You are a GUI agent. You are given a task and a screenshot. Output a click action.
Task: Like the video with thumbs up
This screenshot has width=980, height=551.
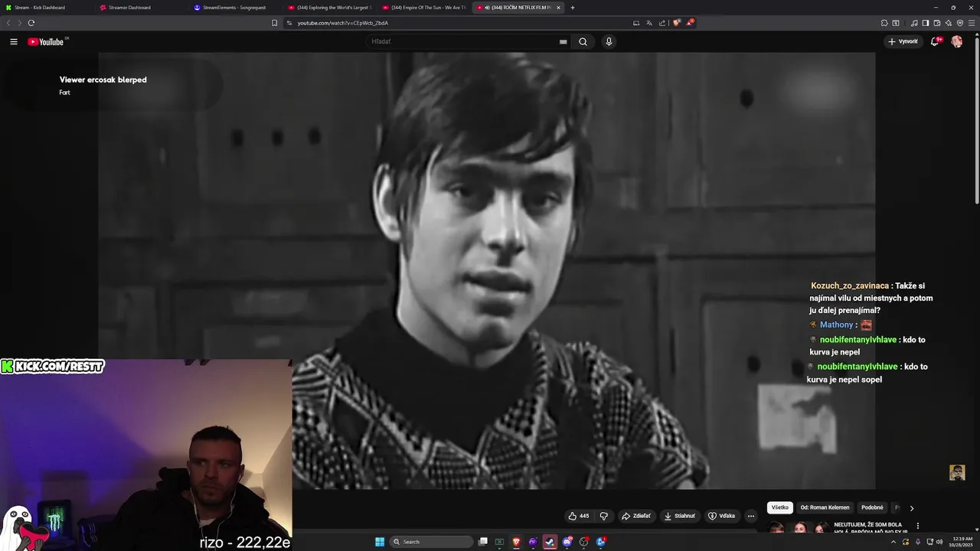(x=579, y=516)
